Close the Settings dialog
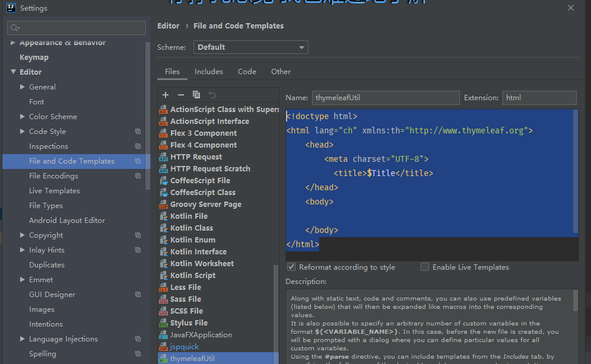 click(x=571, y=8)
